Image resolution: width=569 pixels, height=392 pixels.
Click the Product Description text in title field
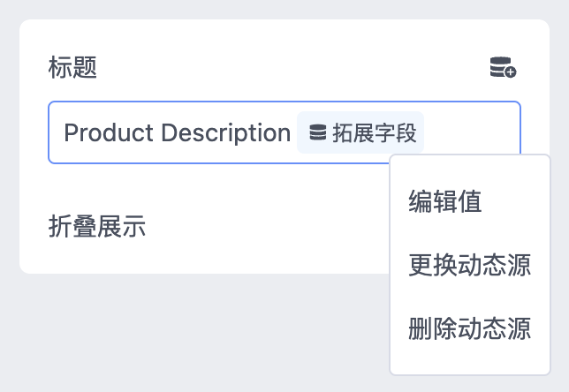click(178, 133)
